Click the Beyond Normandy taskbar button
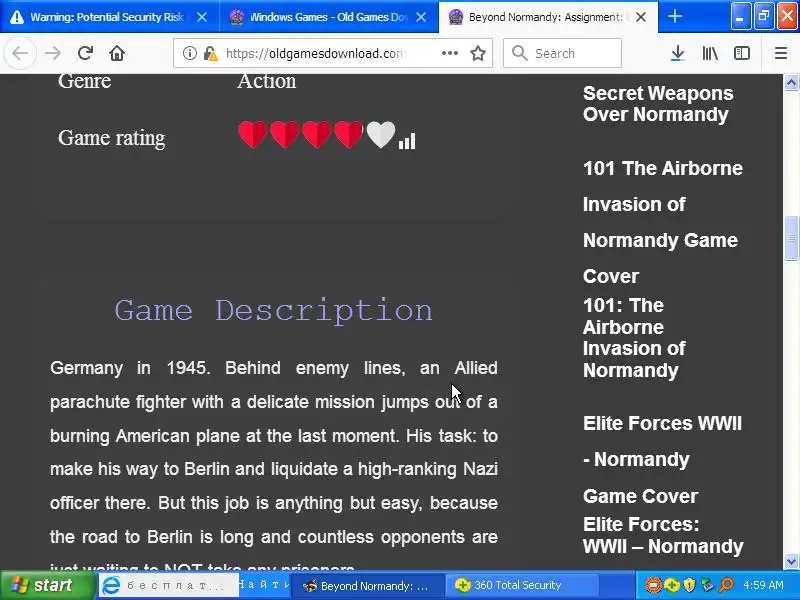 click(x=367, y=585)
